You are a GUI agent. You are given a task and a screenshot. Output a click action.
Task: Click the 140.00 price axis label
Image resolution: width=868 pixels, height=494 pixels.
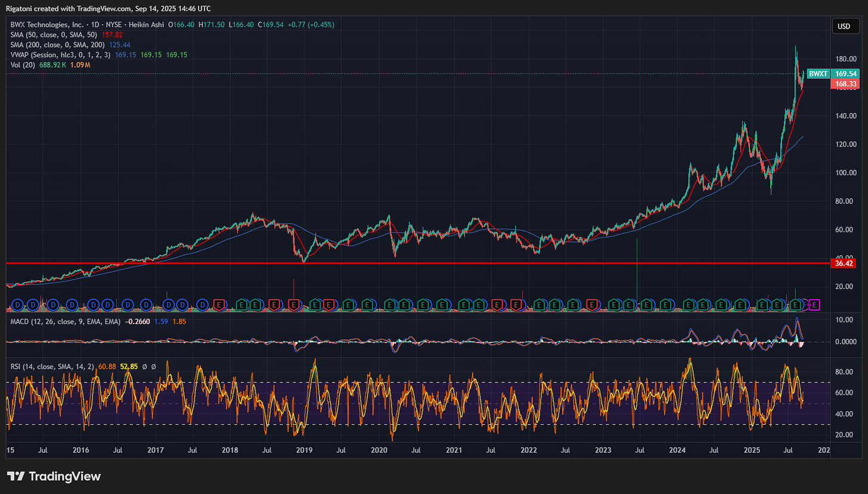tap(845, 116)
